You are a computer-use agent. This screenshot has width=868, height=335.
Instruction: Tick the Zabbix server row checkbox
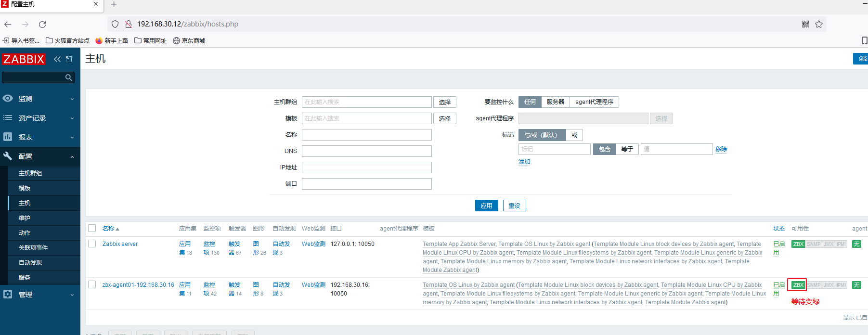coord(92,244)
